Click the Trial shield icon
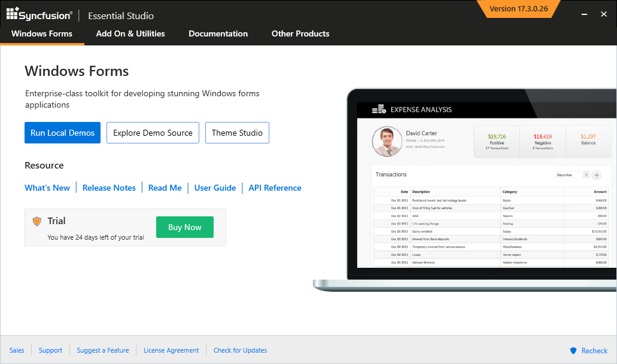617x364 pixels. coord(37,221)
